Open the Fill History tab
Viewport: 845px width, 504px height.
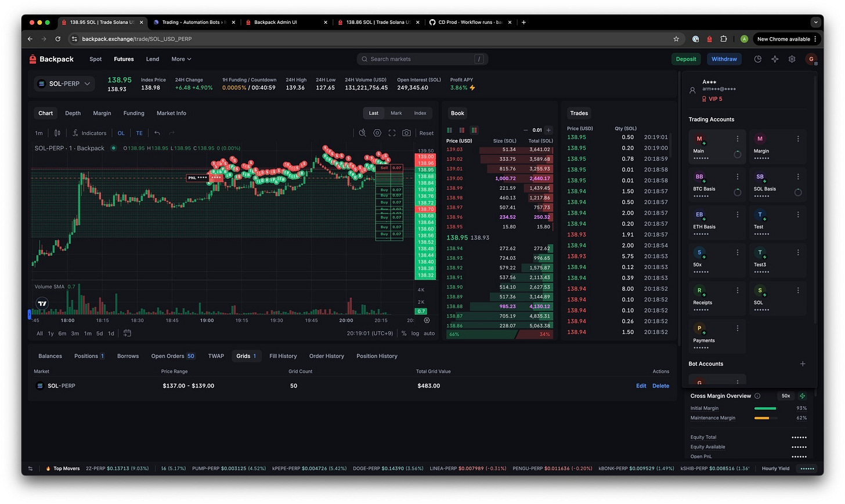click(283, 356)
